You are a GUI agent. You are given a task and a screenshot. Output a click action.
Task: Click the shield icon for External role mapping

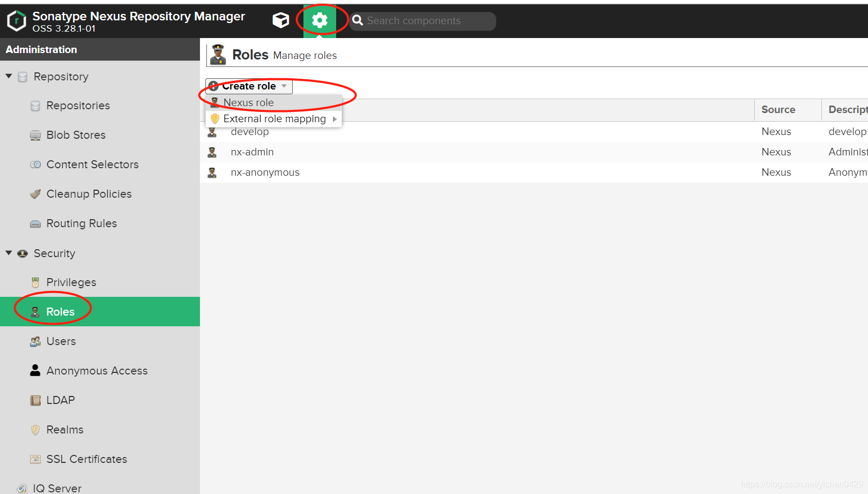coord(215,118)
